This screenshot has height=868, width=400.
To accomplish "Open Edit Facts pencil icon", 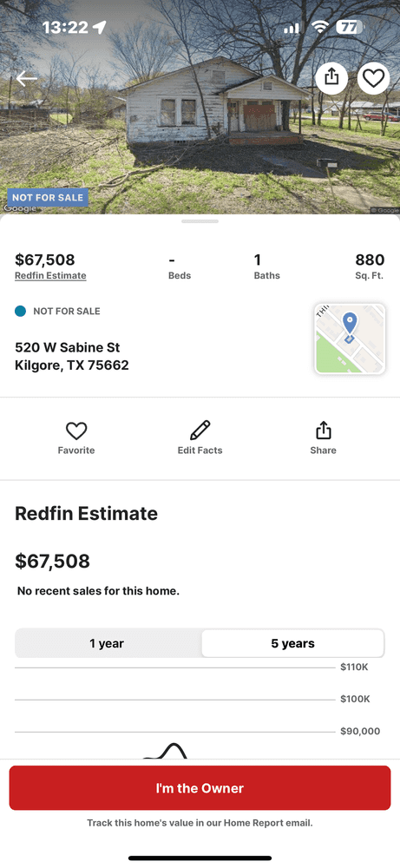I will (200, 431).
